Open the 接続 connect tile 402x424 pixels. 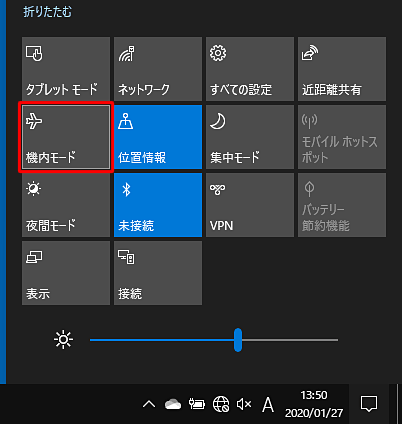point(158,273)
